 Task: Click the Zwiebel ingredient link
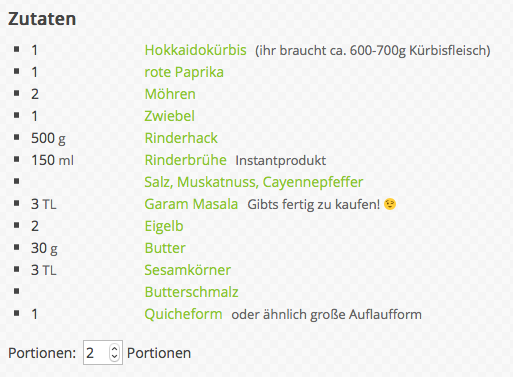pyautogui.click(x=169, y=116)
